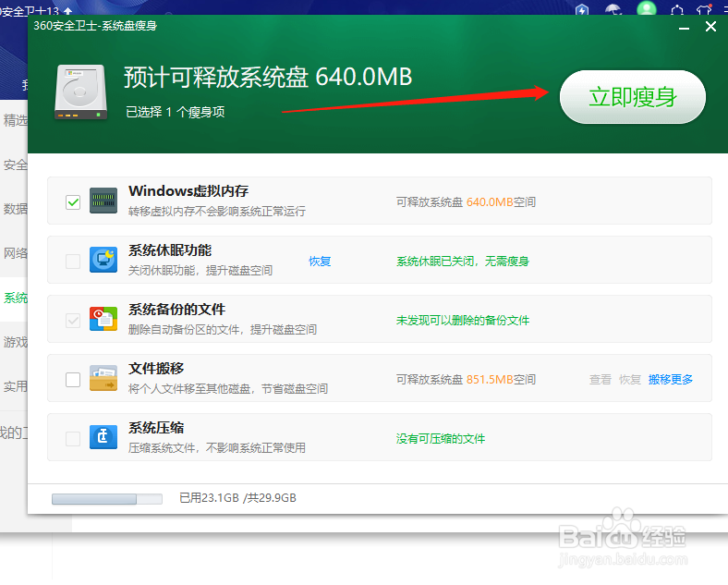Viewport: 728px width, 585px height.
Task: Click the disk usage progress bar
Action: pyautogui.click(x=107, y=499)
